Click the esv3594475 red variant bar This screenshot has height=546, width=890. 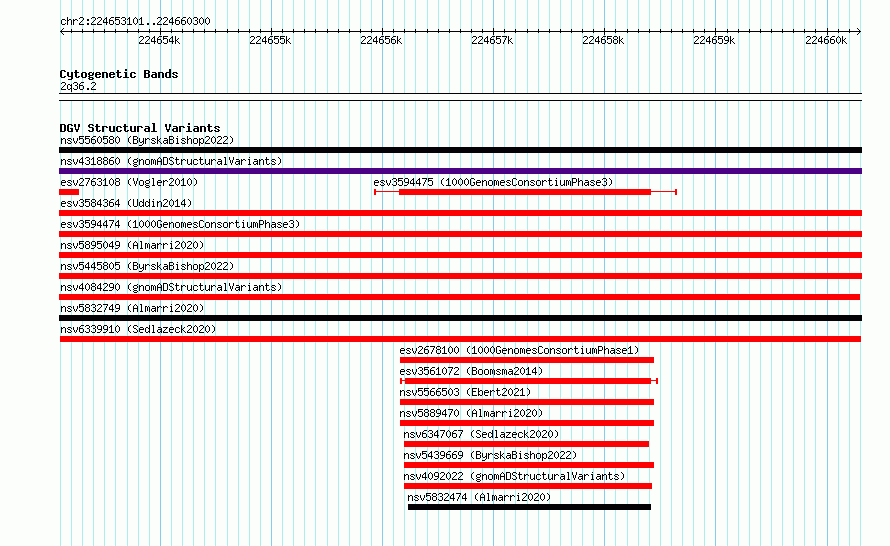[x=525, y=192]
